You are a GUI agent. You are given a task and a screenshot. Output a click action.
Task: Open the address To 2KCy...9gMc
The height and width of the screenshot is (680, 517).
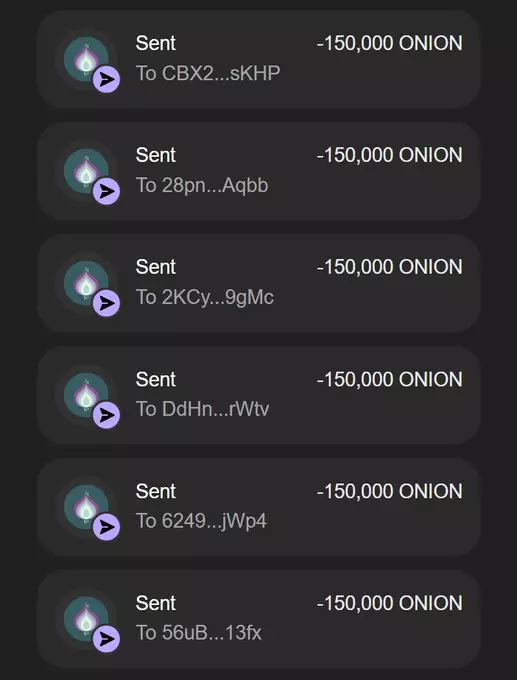(205, 297)
